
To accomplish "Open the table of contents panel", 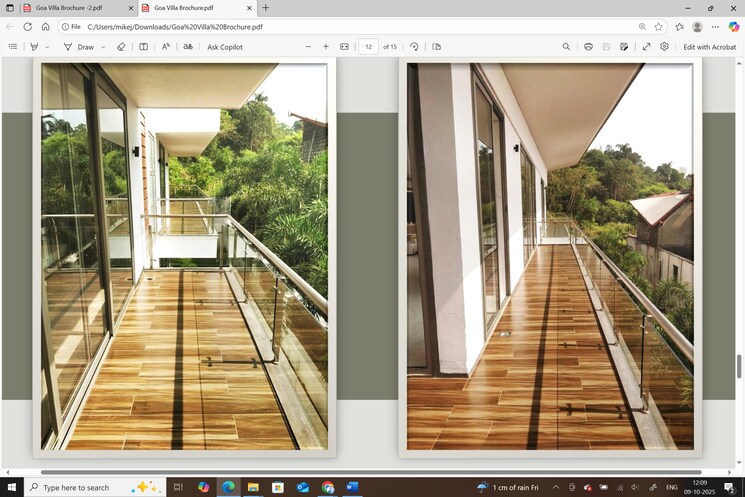I will pyautogui.click(x=13, y=47).
